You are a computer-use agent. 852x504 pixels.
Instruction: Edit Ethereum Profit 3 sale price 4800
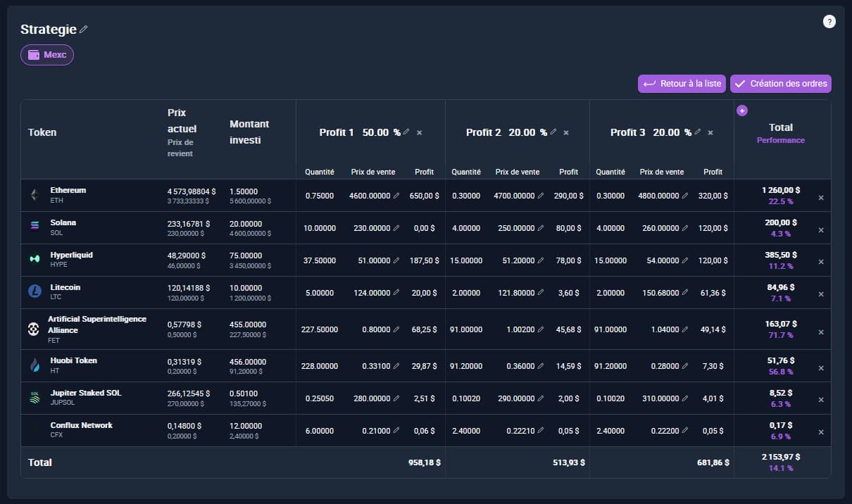[684, 196]
